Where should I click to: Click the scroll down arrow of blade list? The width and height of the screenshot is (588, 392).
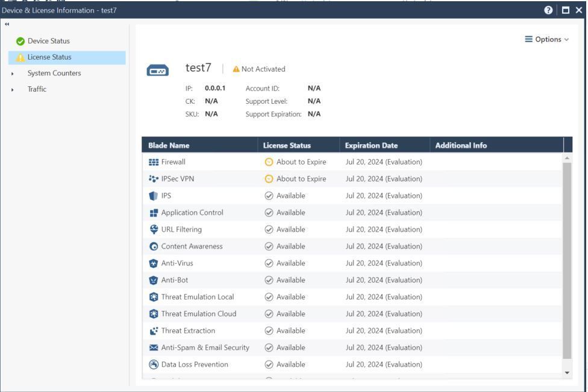click(x=567, y=373)
